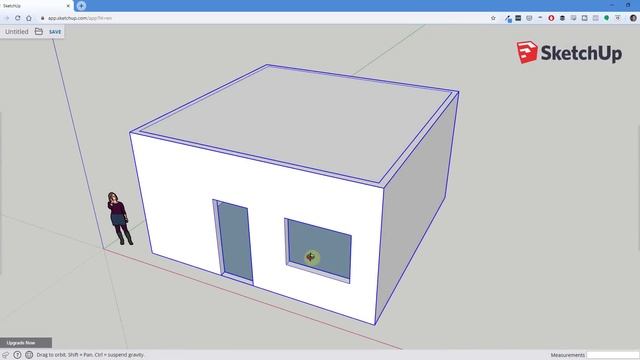Click the browser home icon
The height and width of the screenshot is (360, 640).
click(x=29, y=18)
